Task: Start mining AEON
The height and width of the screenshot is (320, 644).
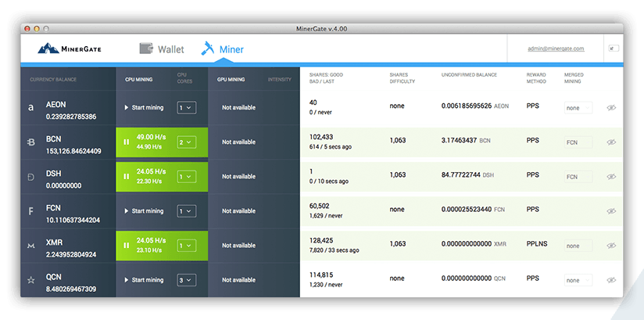Action: point(144,107)
